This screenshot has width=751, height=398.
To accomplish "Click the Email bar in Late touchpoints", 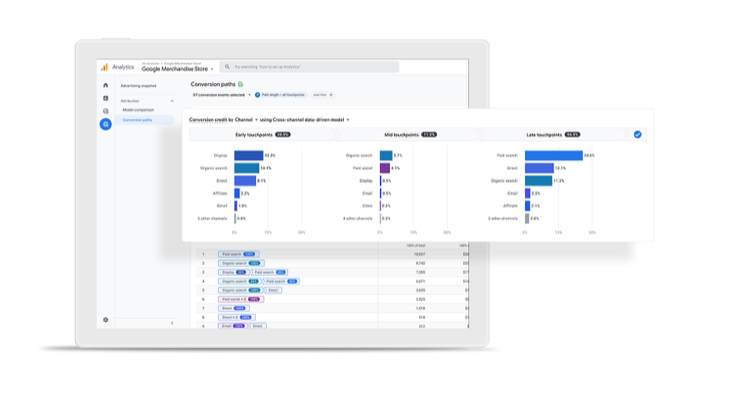I will pyautogui.click(x=527, y=193).
